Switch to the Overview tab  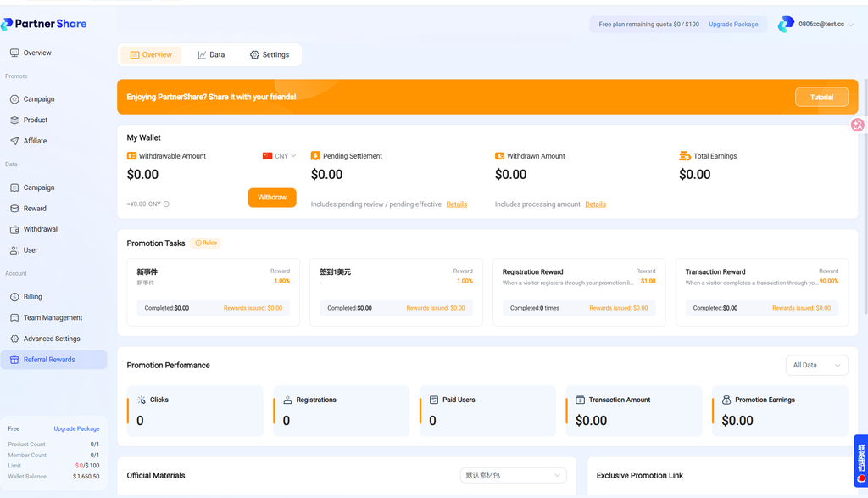[151, 55]
